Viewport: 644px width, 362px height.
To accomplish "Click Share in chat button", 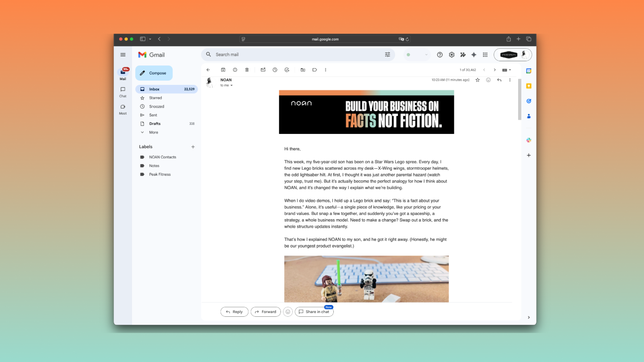I will [x=314, y=312].
